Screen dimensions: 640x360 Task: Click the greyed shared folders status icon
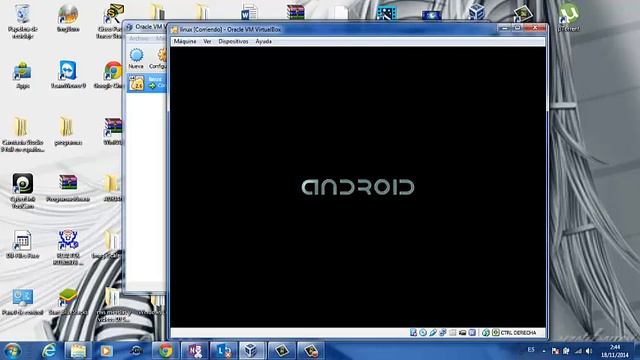coord(452,333)
